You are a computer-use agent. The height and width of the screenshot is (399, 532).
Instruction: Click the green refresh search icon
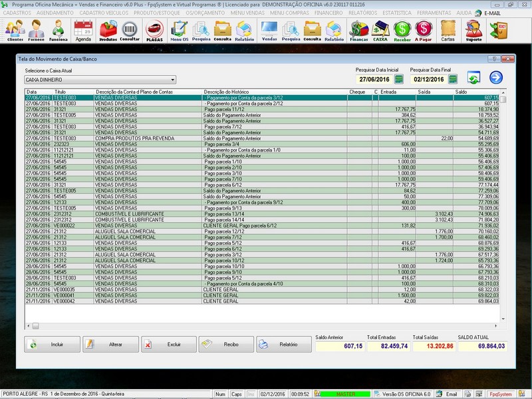473,78
